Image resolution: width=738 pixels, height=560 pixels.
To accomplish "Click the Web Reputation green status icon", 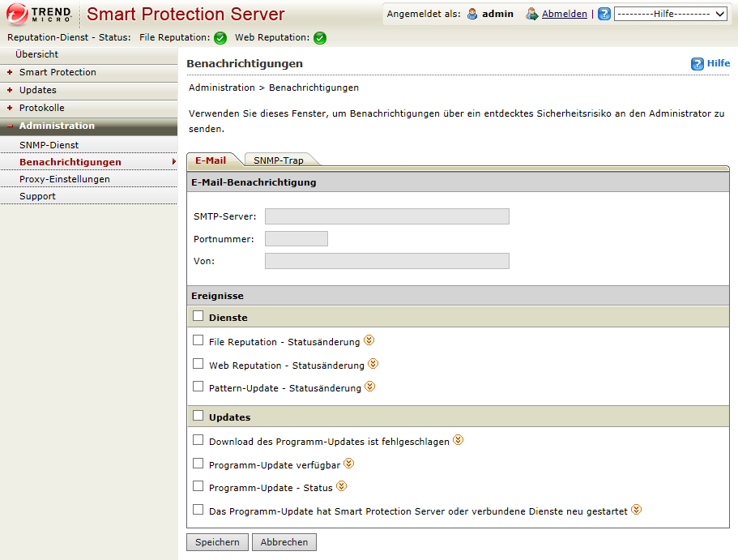I will click(320, 38).
